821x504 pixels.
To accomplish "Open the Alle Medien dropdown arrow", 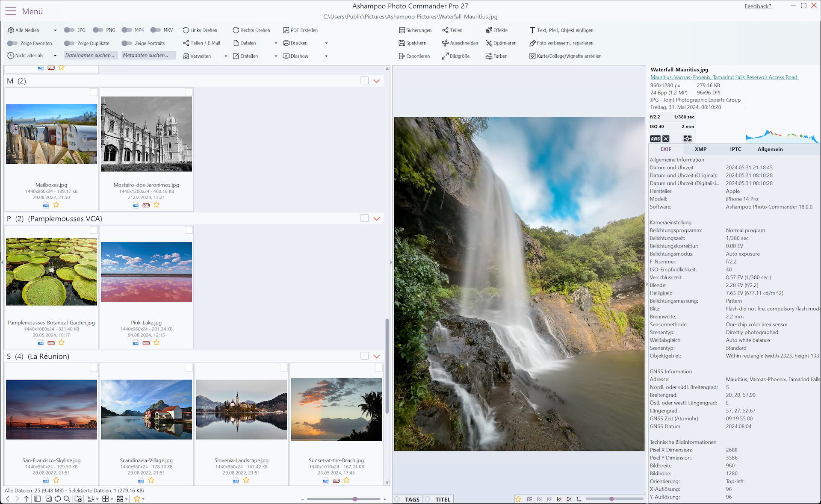I will pos(55,30).
